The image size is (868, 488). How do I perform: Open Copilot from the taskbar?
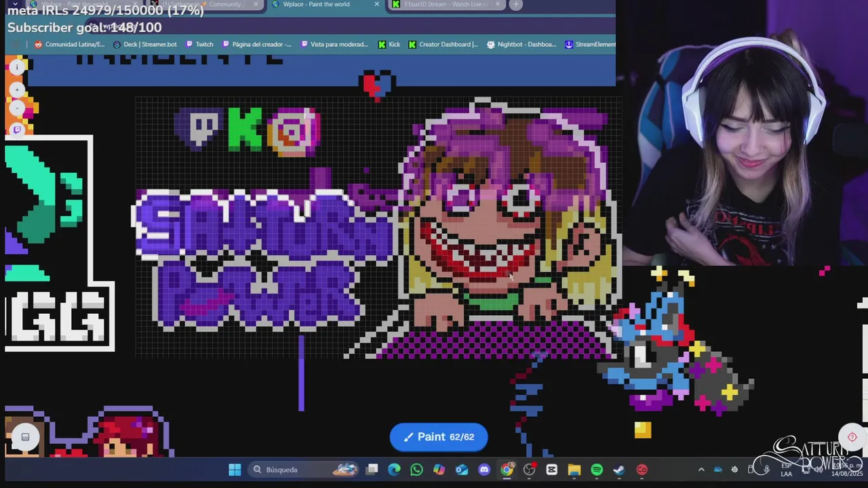(x=439, y=470)
